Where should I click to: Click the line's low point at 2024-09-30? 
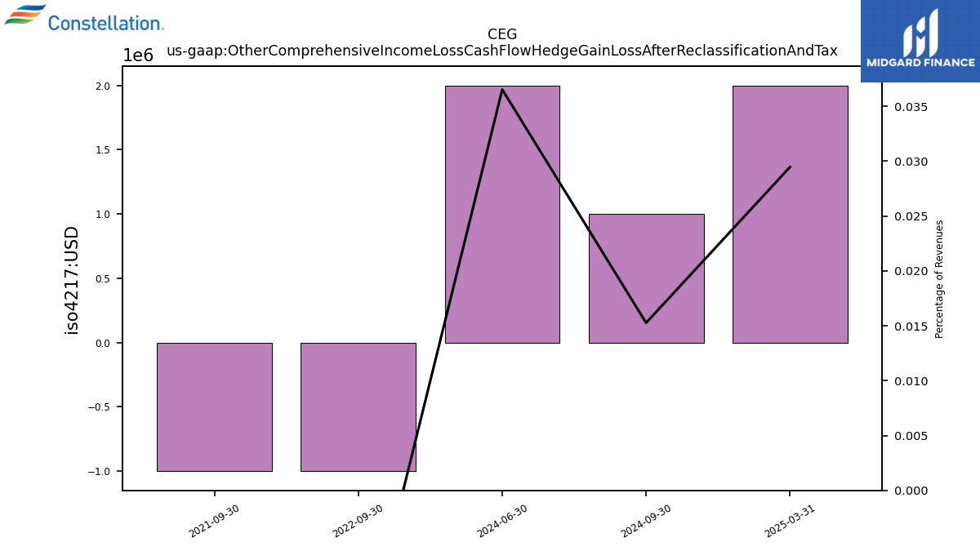click(x=646, y=322)
